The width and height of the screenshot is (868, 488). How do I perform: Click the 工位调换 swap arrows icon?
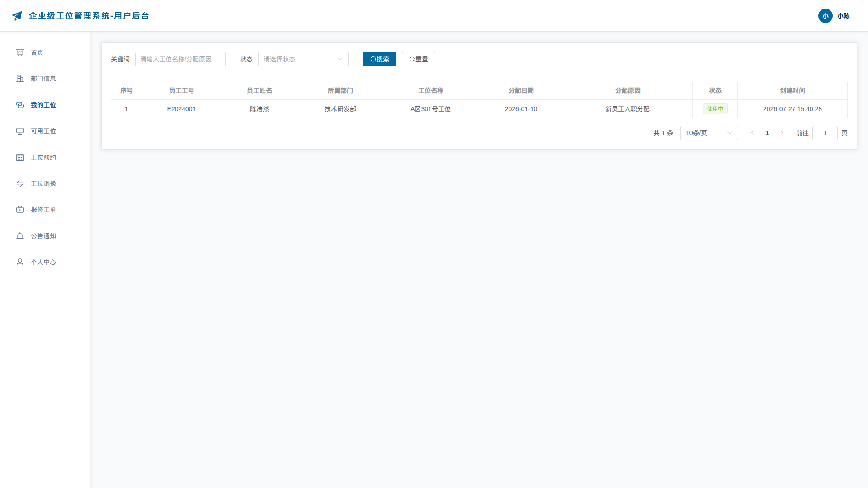[20, 183]
